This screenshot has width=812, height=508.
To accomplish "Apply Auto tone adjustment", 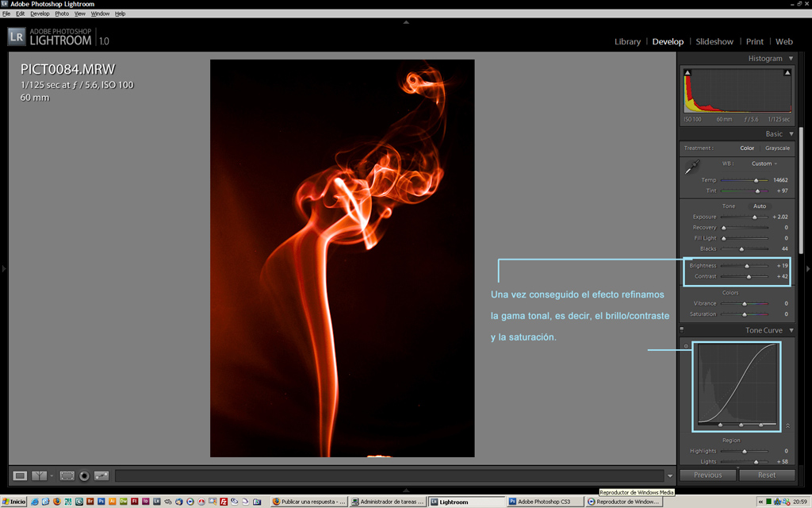I will point(759,206).
